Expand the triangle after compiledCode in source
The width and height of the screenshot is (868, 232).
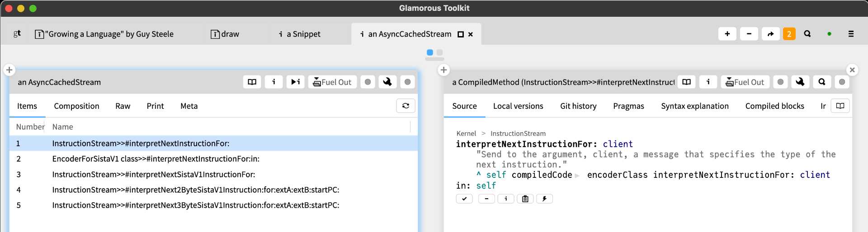[x=577, y=176]
